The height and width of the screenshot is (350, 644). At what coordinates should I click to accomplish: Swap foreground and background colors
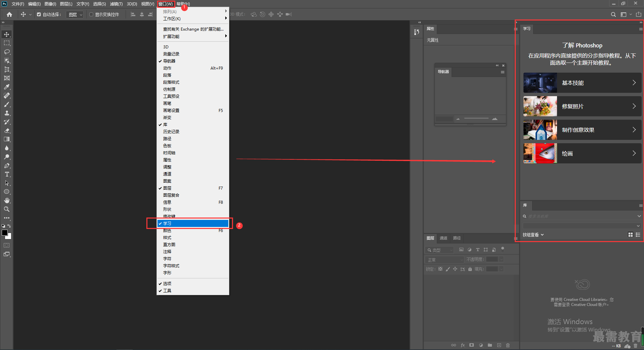(9, 226)
